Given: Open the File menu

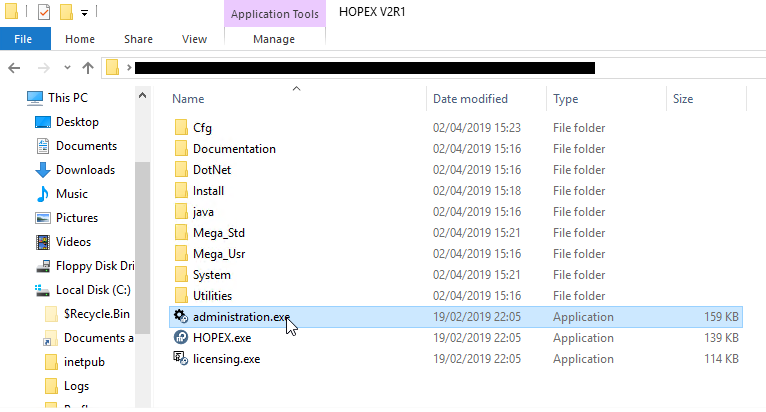Looking at the screenshot, I should click(24, 39).
